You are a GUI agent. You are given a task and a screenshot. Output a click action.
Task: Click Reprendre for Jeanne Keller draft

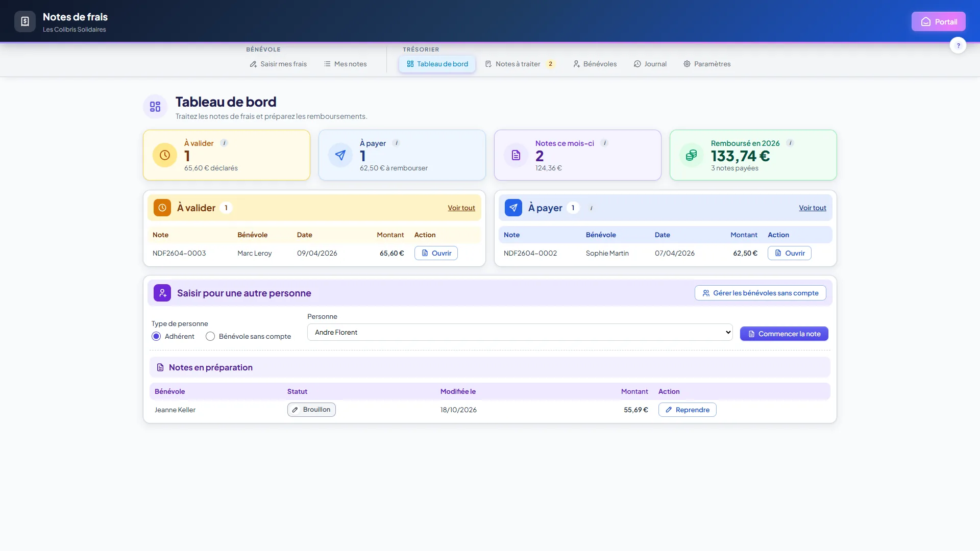click(x=688, y=410)
